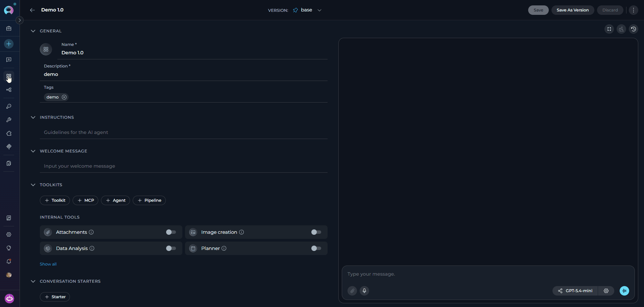Screen dimensions: 644x307
Task: Open the version dropdown showing base
Action: (307, 10)
